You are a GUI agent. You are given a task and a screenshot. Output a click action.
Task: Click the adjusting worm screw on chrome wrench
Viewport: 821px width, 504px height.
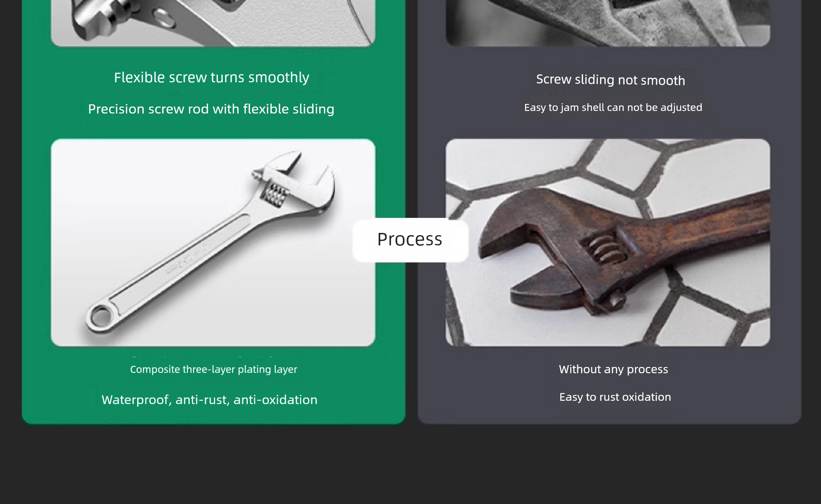click(x=274, y=194)
